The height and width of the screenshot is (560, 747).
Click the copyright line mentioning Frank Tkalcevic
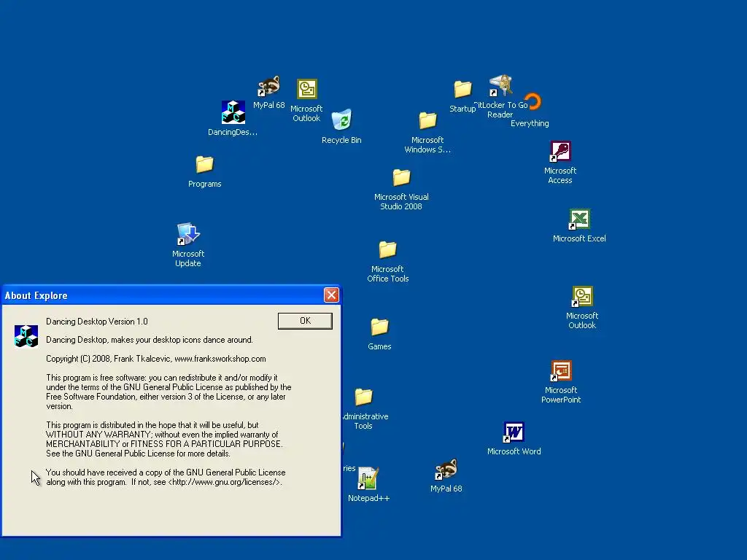click(x=156, y=359)
